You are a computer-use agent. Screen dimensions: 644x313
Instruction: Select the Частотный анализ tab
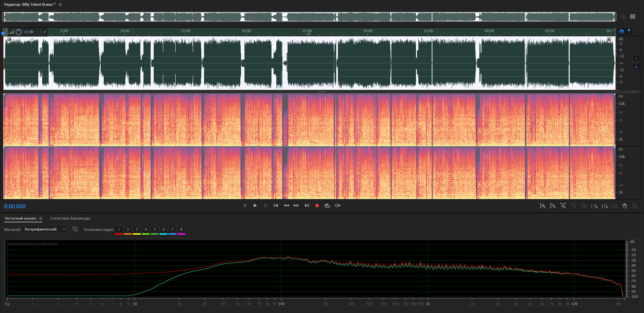(20, 218)
